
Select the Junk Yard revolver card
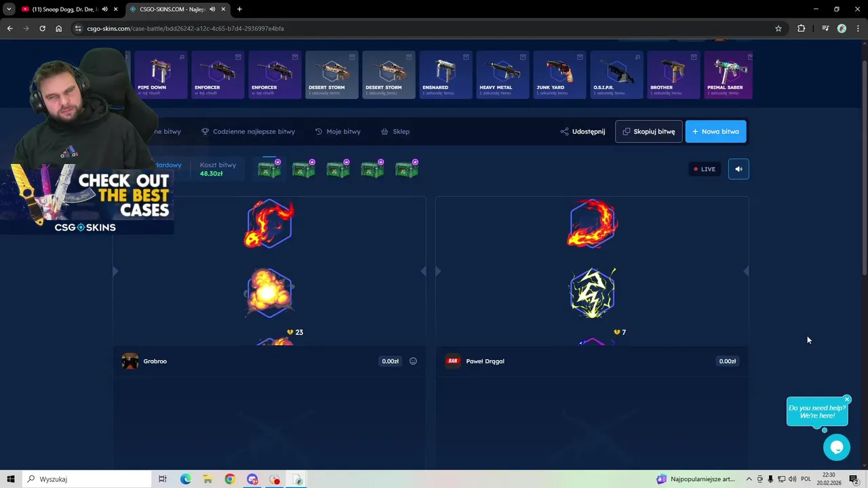click(x=559, y=75)
